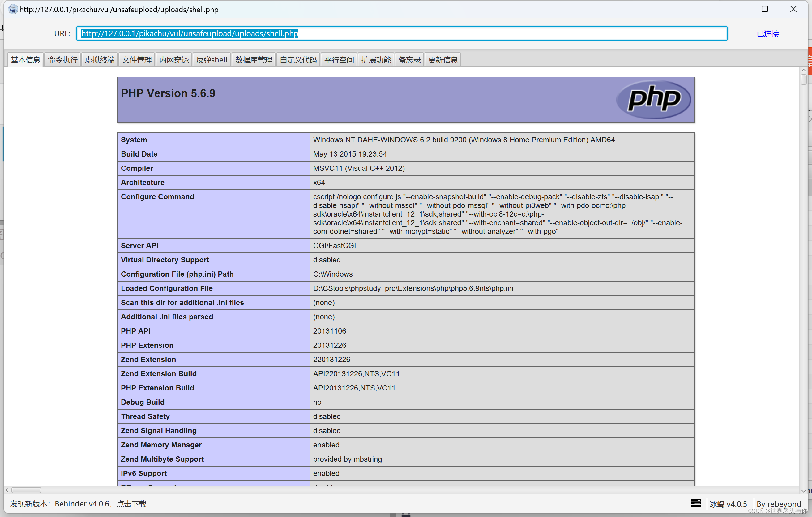This screenshot has width=812, height=517.
Task: Click the horizontal scrollbar thumb
Action: (26, 490)
